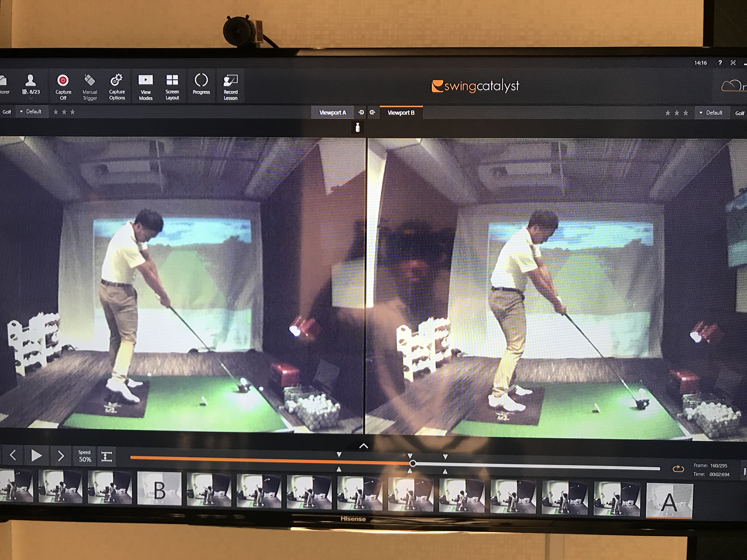
Task: Toggle fullscreen icon in top bar
Action: click(733, 63)
